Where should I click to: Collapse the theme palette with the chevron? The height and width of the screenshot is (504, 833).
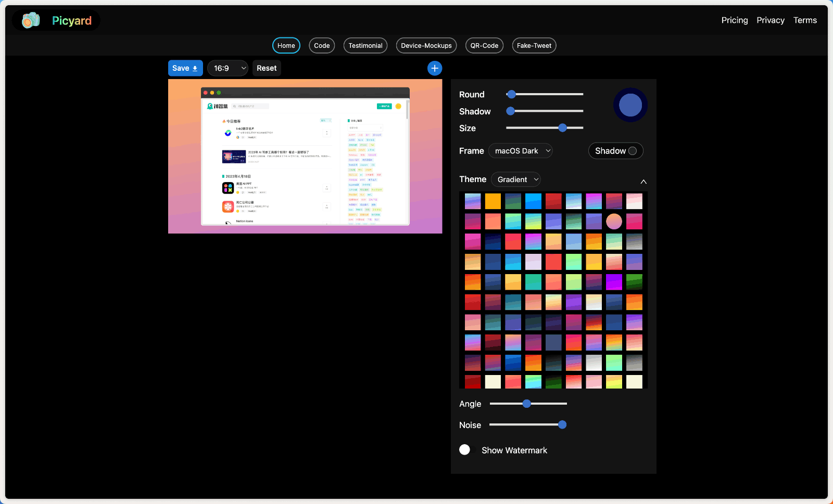click(x=643, y=182)
